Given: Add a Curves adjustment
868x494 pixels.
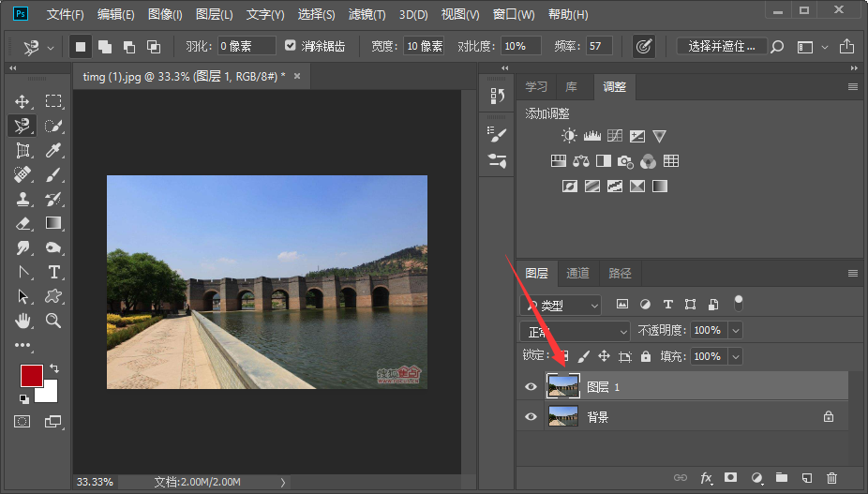Looking at the screenshot, I should click(615, 136).
